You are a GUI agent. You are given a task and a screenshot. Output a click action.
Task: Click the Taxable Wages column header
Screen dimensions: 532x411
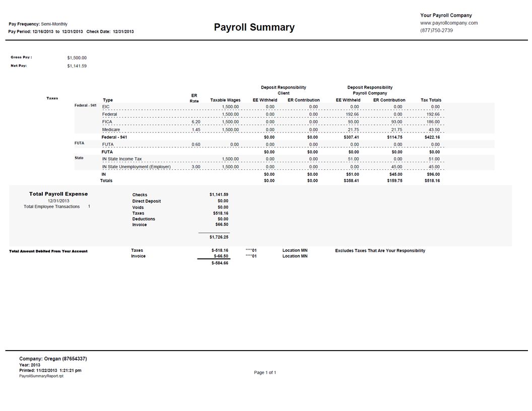[x=225, y=100]
